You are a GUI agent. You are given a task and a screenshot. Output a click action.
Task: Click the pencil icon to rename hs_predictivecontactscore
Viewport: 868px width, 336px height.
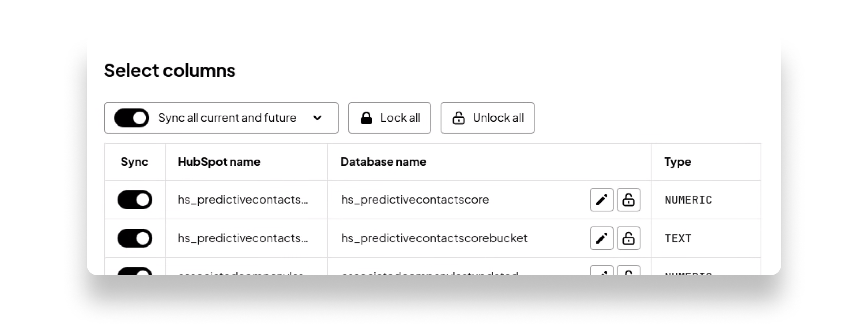pyautogui.click(x=601, y=199)
